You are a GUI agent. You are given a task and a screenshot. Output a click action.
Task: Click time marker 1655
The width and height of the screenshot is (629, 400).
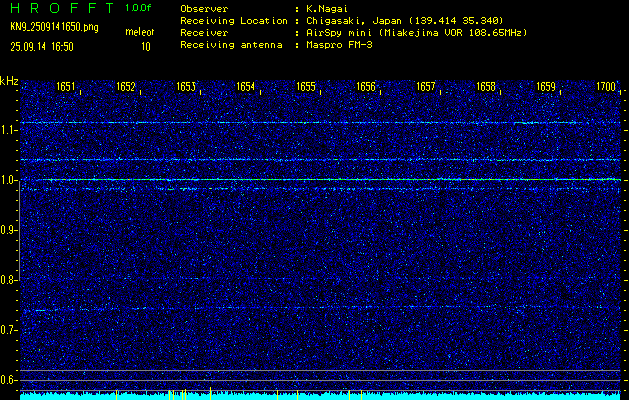(x=306, y=86)
